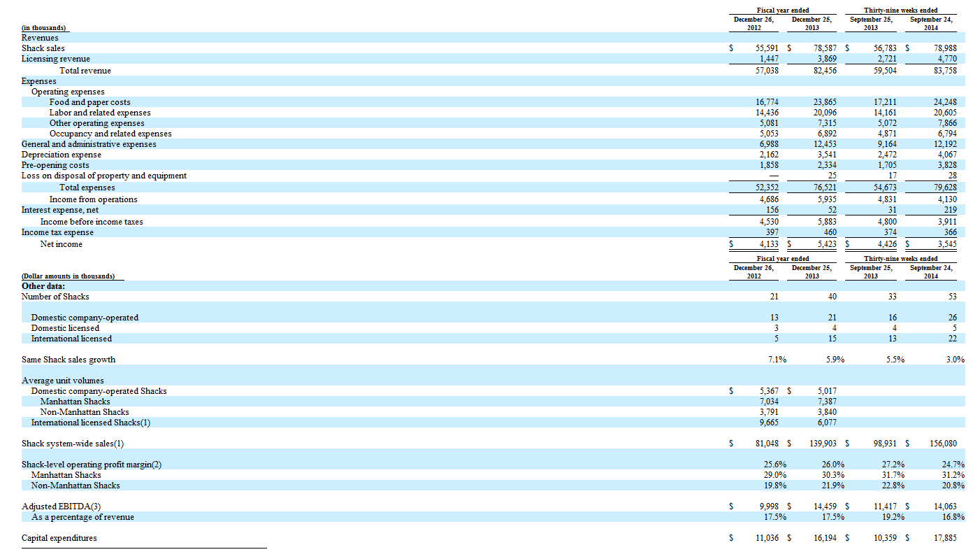The width and height of the screenshot is (980, 559).
Task: Select the "Average unit volumes" heading
Action: tap(63, 381)
